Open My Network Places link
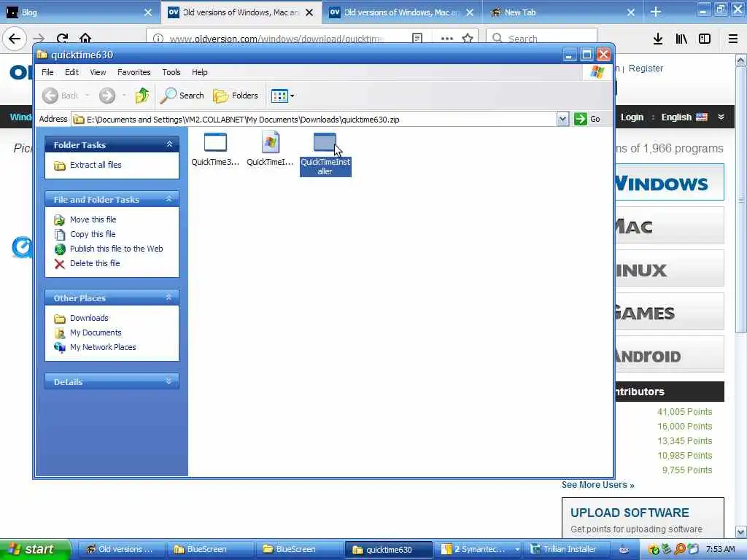 [103, 347]
